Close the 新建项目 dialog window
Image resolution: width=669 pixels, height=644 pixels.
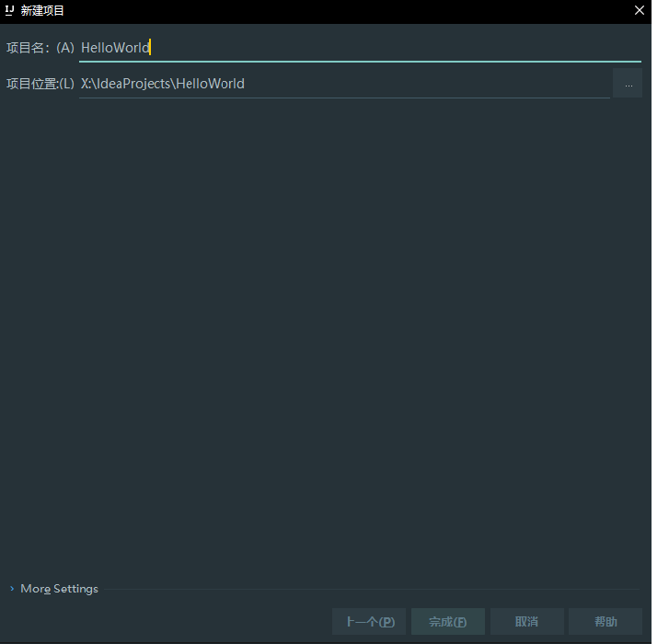pyautogui.click(x=640, y=10)
